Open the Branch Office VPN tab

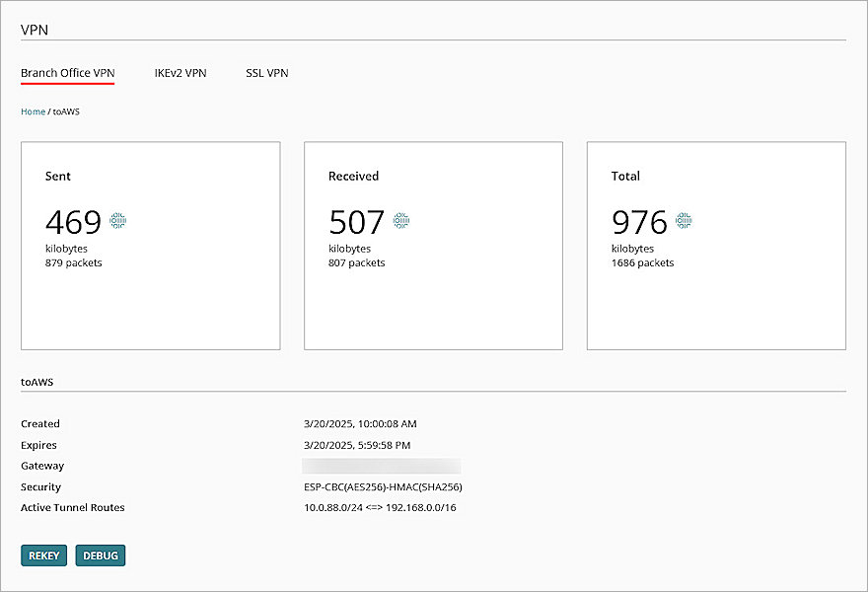tap(66, 73)
